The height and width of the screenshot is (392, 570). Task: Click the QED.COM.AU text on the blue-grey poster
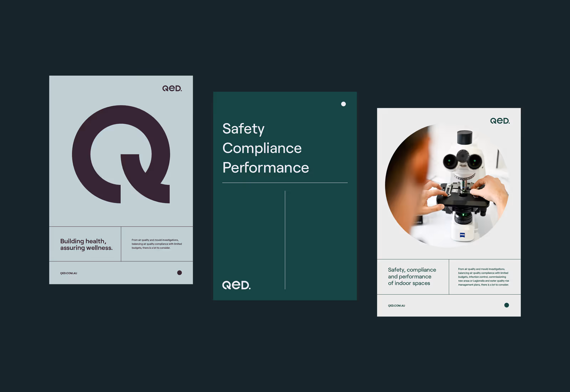click(69, 273)
